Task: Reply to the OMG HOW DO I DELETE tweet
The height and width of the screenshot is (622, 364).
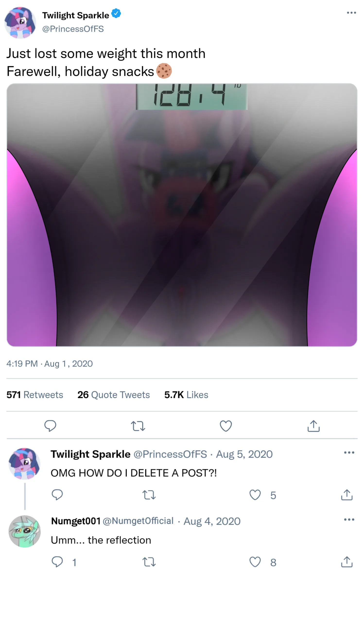Action: click(x=57, y=495)
